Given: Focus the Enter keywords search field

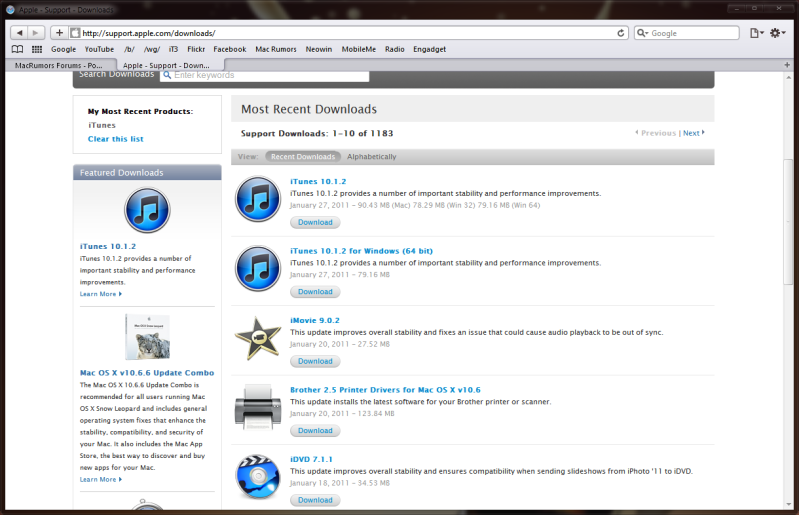Looking at the screenshot, I should click(x=264, y=75).
